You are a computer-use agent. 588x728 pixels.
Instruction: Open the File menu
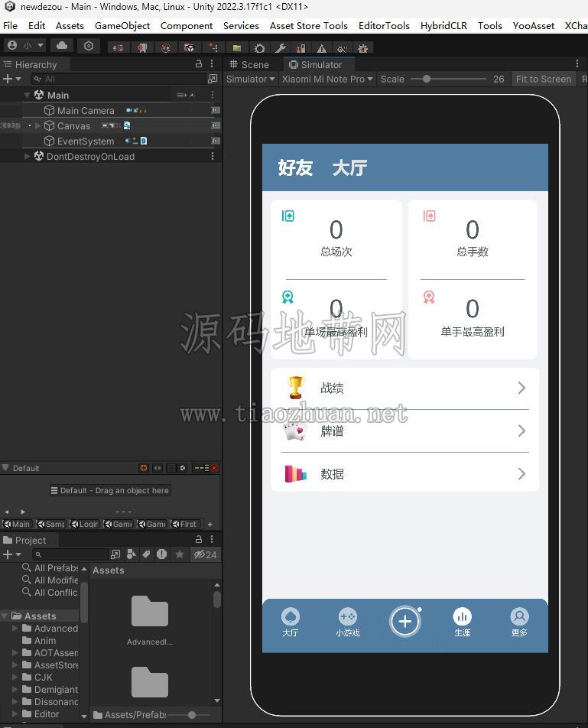pyautogui.click(x=10, y=26)
